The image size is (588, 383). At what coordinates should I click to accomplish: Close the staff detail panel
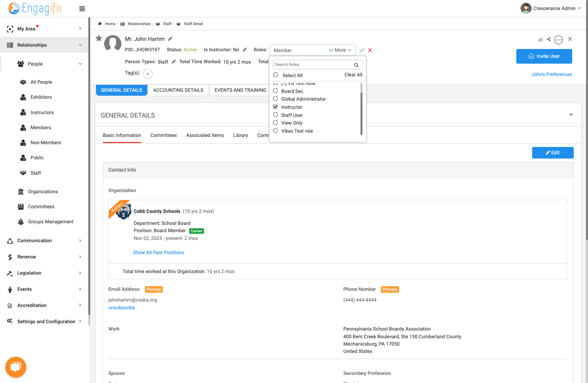[x=570, y=39]
